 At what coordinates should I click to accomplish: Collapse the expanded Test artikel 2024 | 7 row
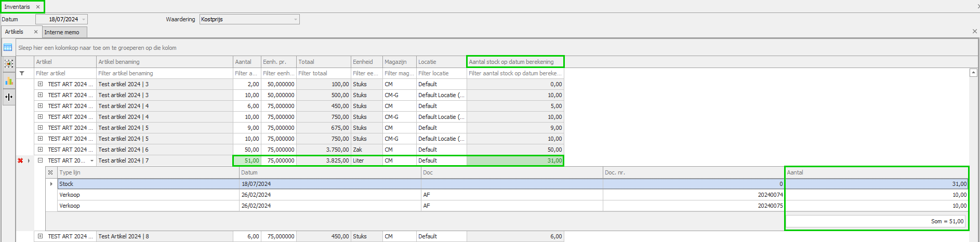(40, 160)
